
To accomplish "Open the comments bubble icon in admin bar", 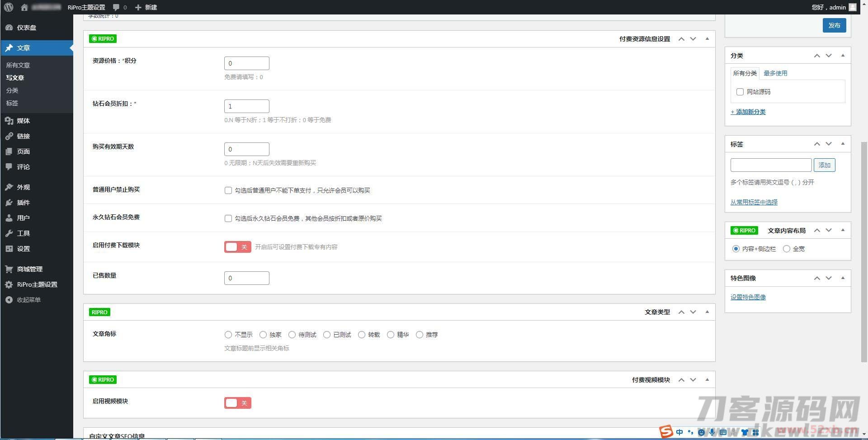I will pos(117,7).
